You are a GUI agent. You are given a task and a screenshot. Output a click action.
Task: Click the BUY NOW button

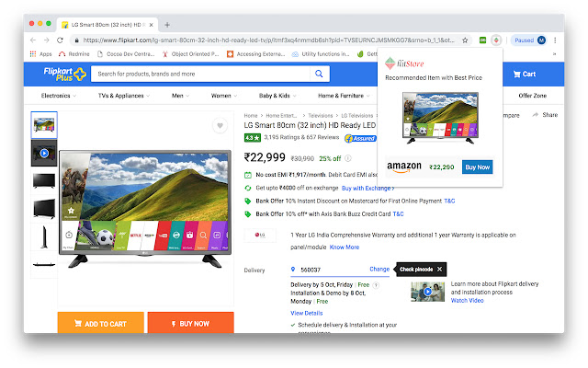[190, 323]
